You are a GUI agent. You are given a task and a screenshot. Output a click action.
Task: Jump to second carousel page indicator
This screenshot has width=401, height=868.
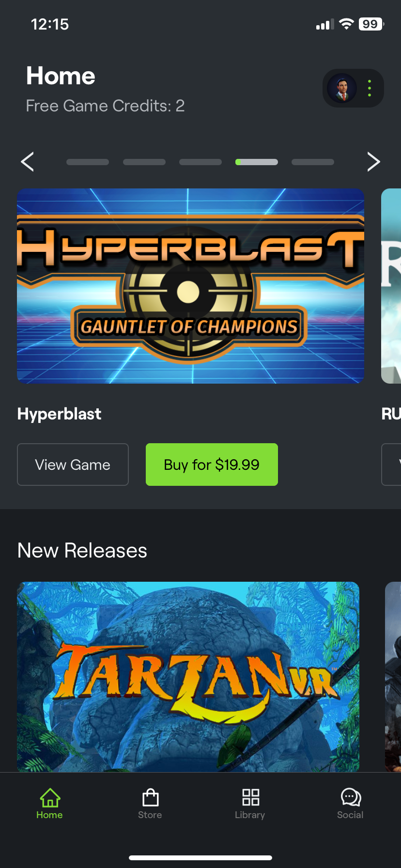coord(144,162)
